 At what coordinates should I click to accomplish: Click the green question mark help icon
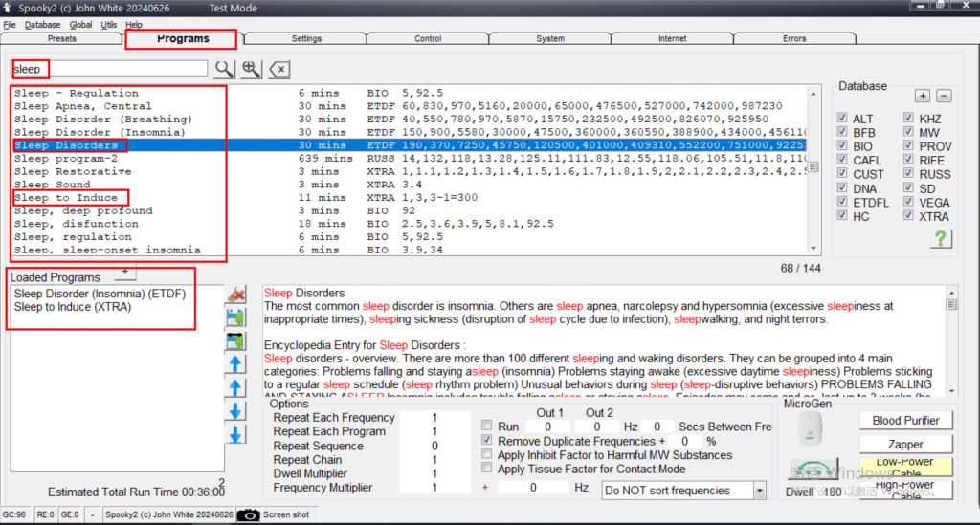[941, 238]
